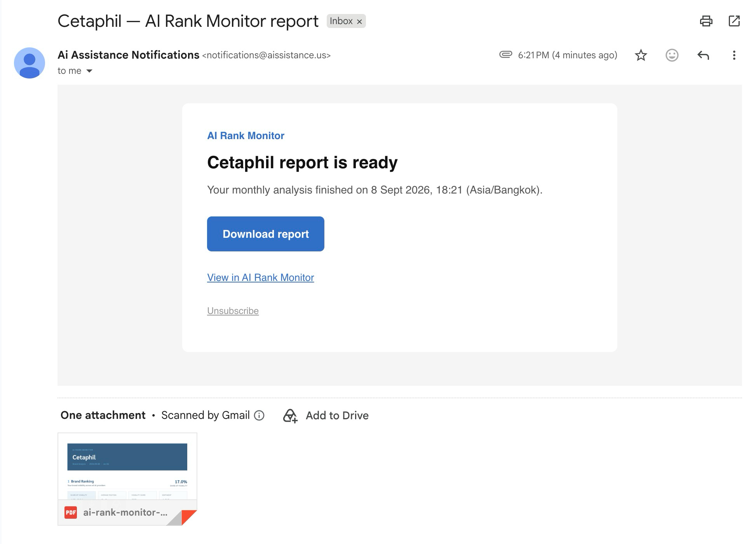
Task: Click the ai-rank-monitor attachment file name
Action: 125,513
